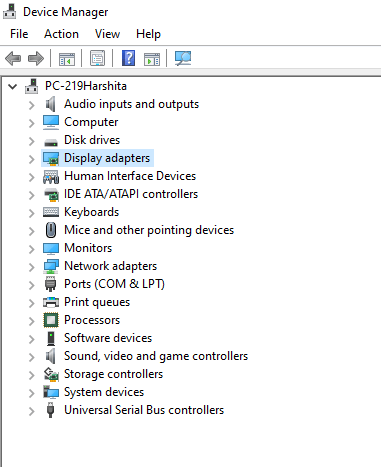Click the PC-219Harshita computer icon

click(x=31, y=86)
